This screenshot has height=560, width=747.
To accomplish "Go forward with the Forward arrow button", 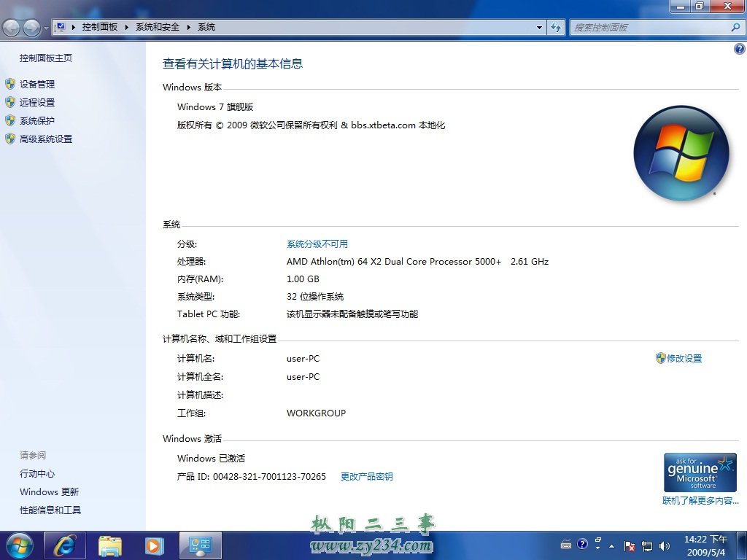I will point(31,28).
